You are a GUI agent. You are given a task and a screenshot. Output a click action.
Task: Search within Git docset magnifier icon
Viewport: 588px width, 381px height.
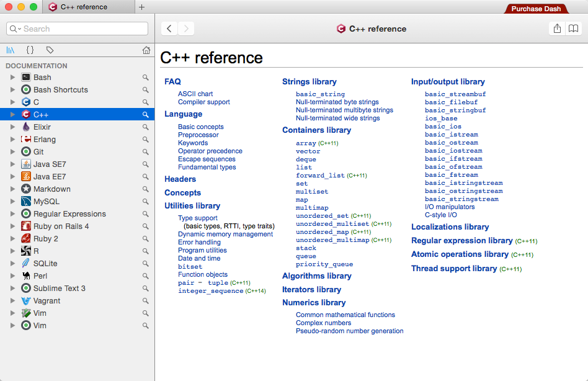tap(146, 151)
